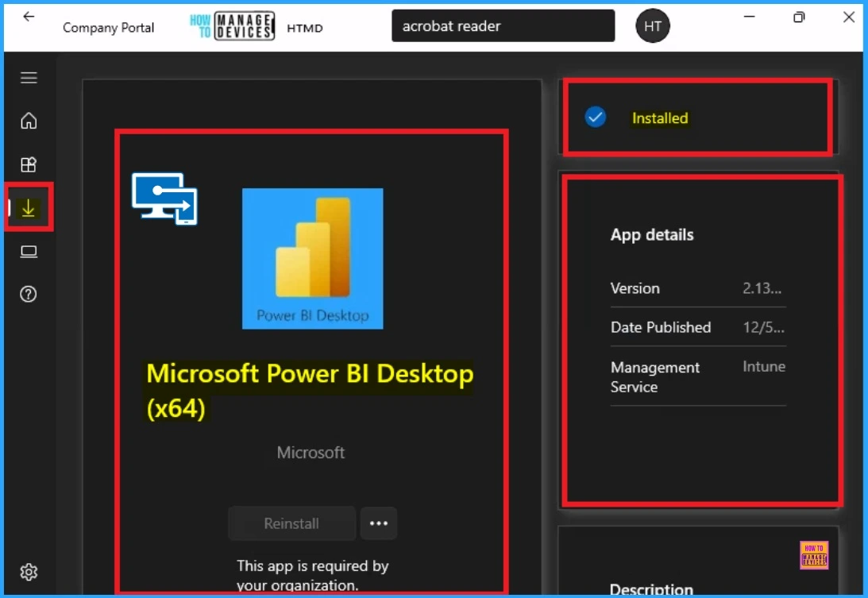Click the truncated Version value

762,288
